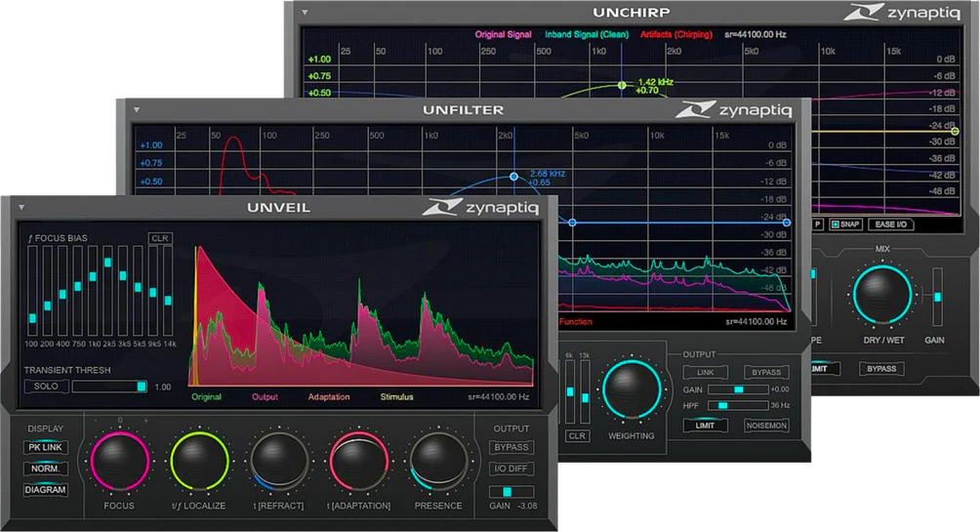Screen dimensions: 980x532
Task: Toggle the NOISEMON button
Action: click(x=766, y=426)
